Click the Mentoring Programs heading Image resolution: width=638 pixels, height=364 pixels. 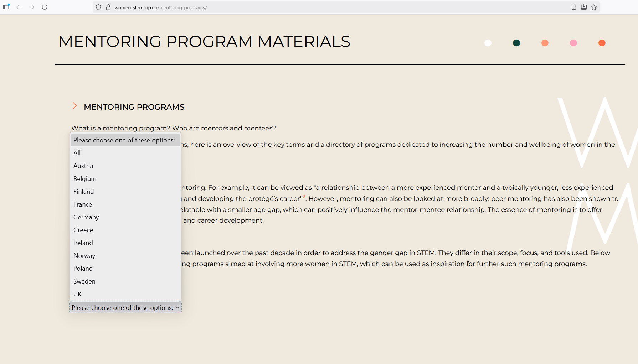[134, 107]
